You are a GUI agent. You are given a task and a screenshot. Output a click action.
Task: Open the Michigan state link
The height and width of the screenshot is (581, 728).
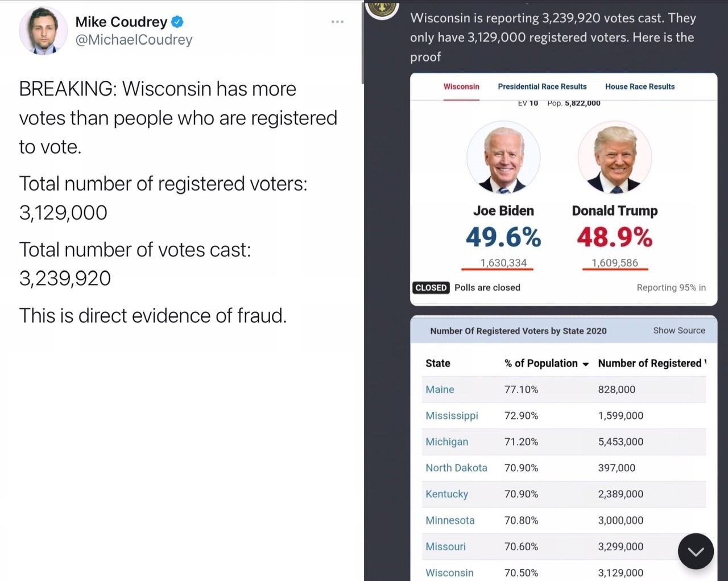click(446, 442)
